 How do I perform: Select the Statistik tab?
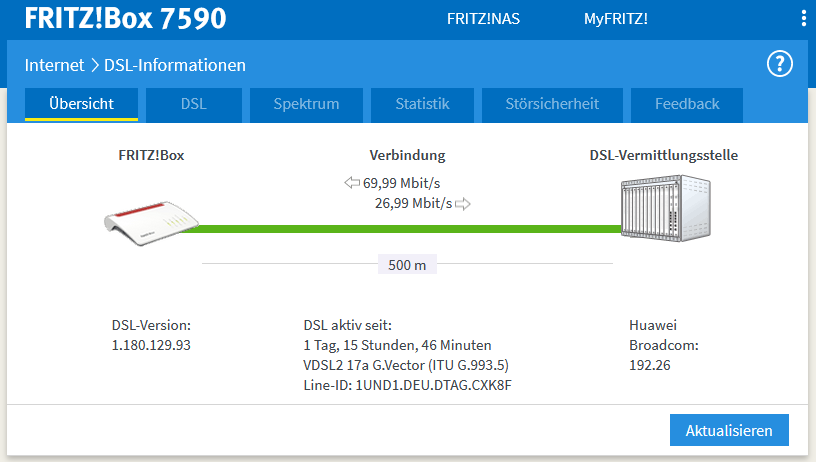pos(422,105)
